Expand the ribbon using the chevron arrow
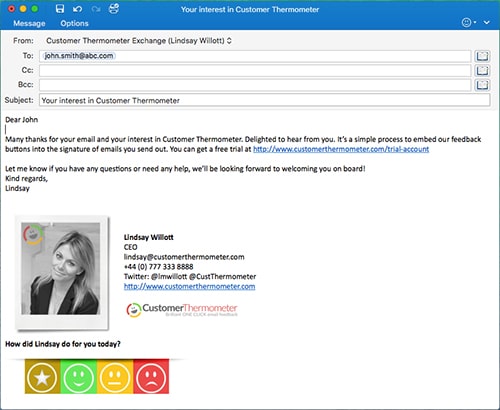 click(x=487, y=22)
